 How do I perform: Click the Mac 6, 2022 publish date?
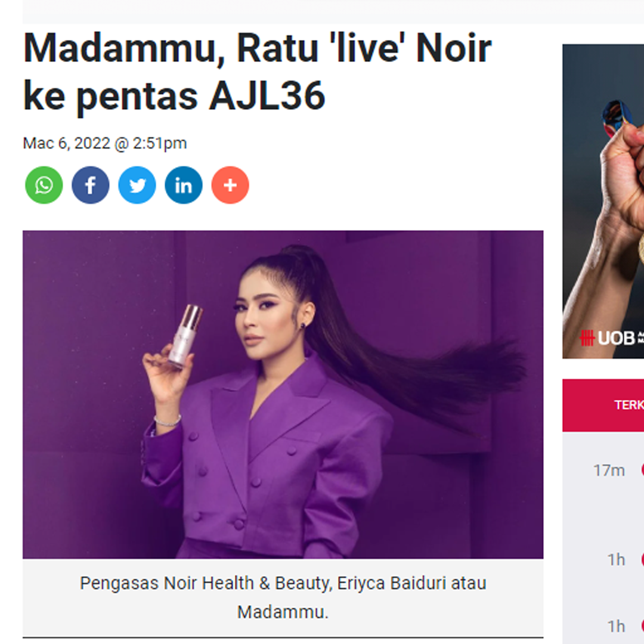pos(67,143)
